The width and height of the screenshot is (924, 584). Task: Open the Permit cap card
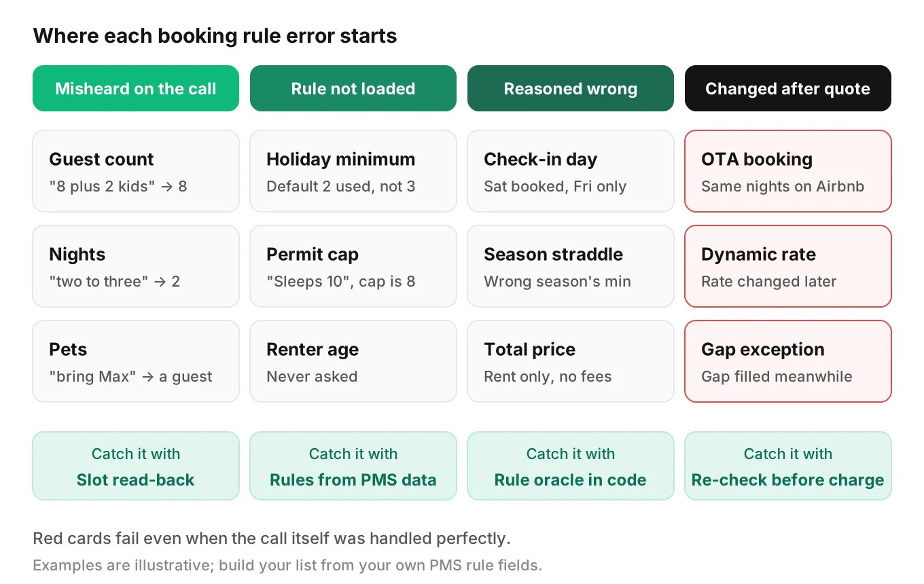tap(353, 266)
